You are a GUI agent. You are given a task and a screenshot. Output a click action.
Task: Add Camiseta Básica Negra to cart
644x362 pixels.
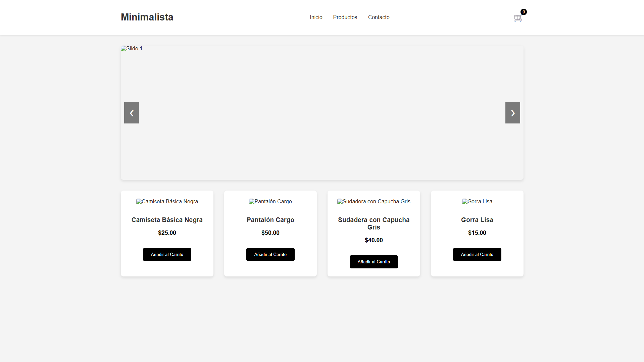[x=167, y=254]
